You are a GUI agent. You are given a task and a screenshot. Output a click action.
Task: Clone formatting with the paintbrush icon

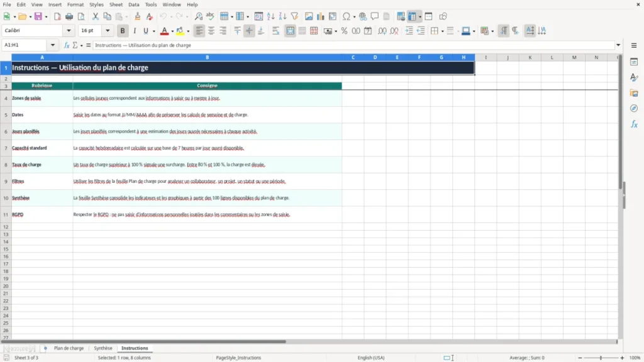pyautogui.click(x=138, y=16)
